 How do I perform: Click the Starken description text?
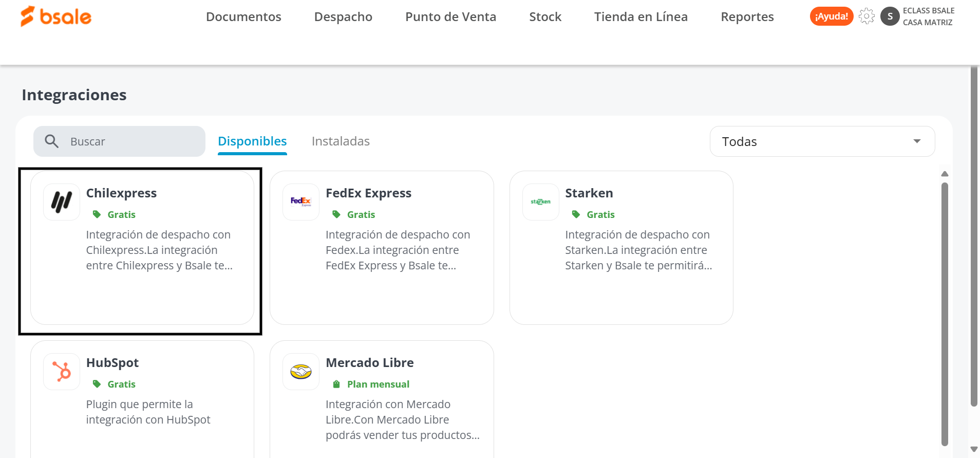tap(638, 250)
